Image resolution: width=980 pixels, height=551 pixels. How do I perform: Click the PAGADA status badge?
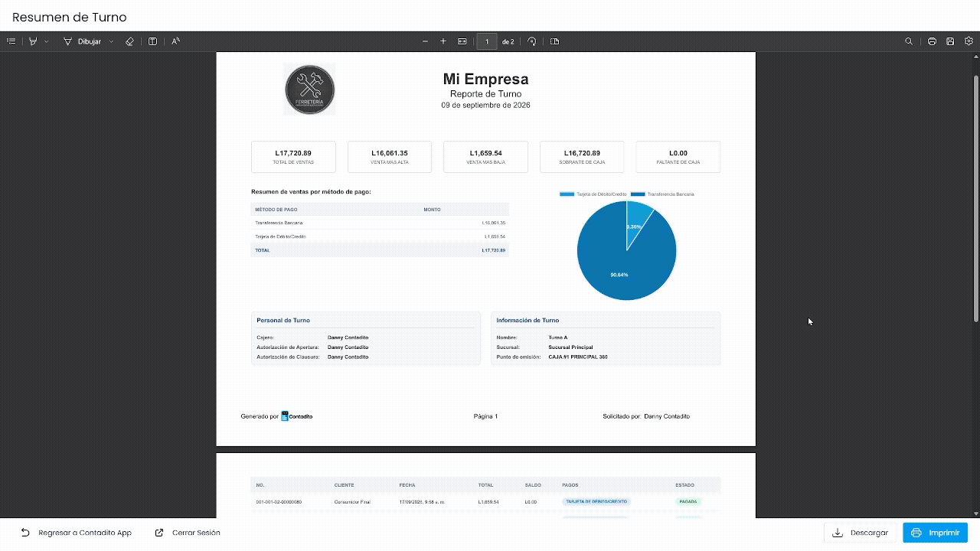688,502
